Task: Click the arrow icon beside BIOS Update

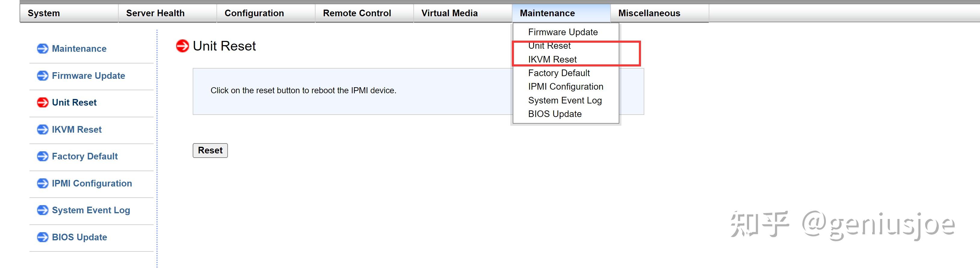Action: pyautogui.click(x=42, y=237)
